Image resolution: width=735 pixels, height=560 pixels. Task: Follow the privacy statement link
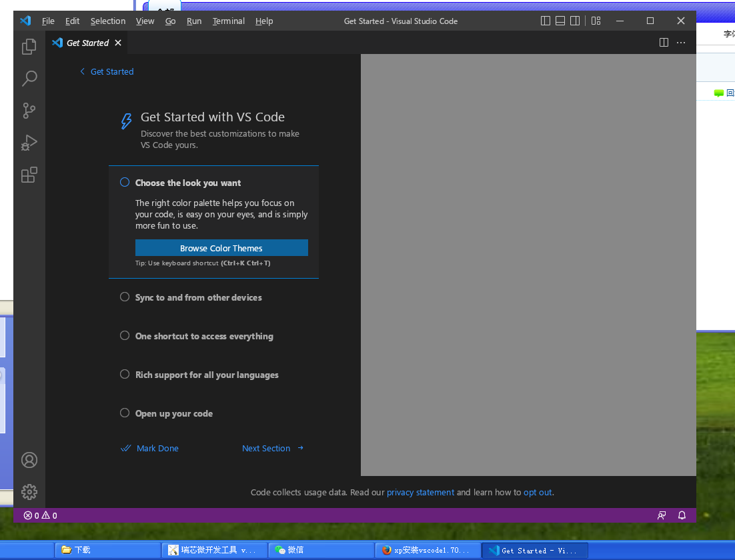(x=420, y=493)
